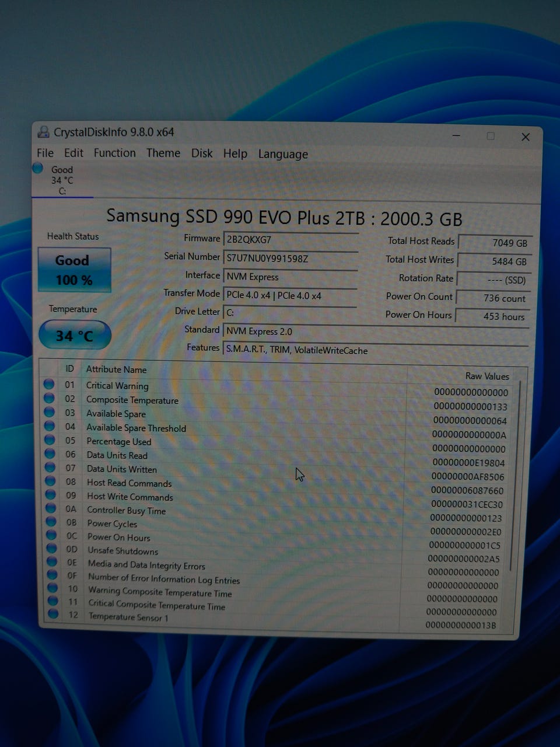Click the Serial Number field
This screenshot has height=747, width=560.
click(290, 259)
